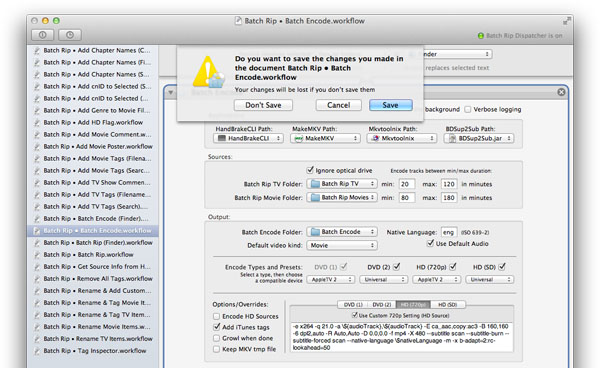Click the custom HandBrake arguments text box
This screenshot has height=368, width=600.
pos(401,337)
